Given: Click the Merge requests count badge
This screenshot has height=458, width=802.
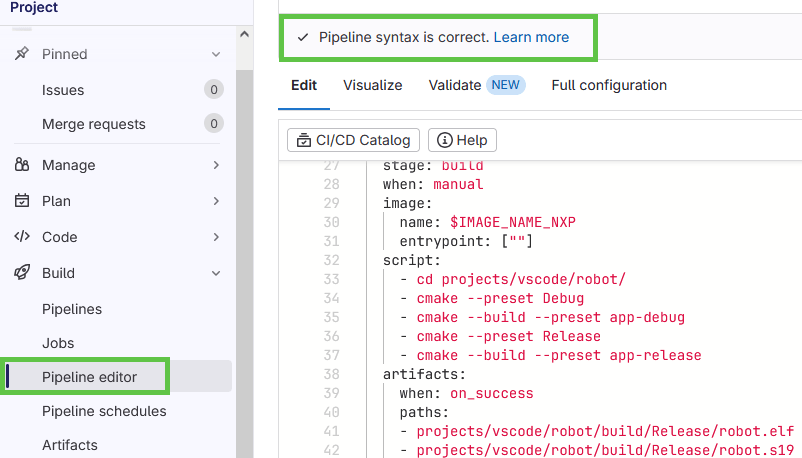Looking at the screenshot, I should (214, 124).
